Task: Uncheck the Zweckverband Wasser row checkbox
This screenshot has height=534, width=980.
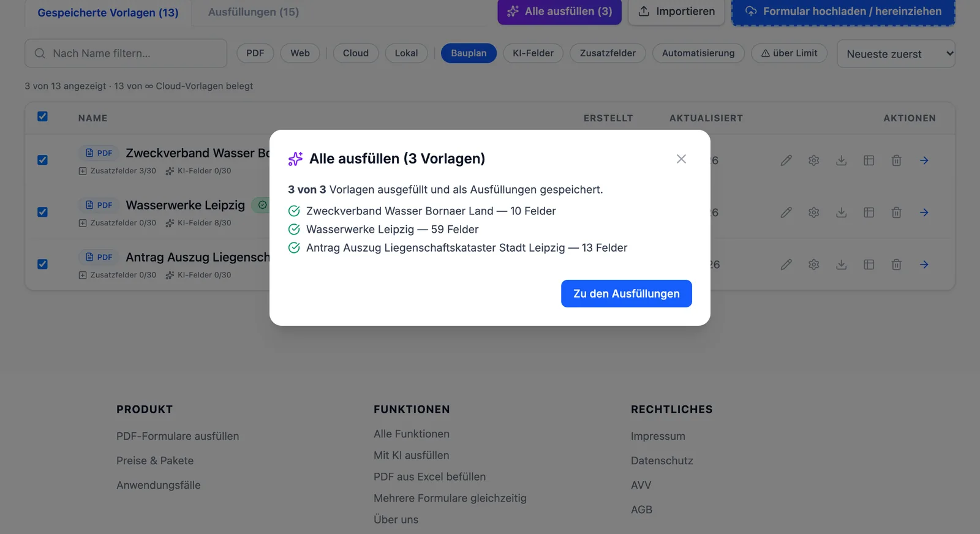Action: pyautogui.click(x=42, y=160)
